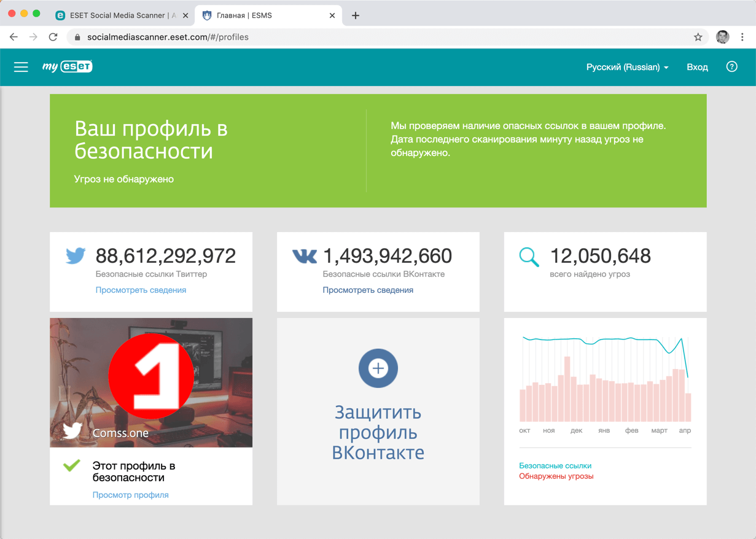Close the ESET Social Media Scanner tab

coord(185,15)
